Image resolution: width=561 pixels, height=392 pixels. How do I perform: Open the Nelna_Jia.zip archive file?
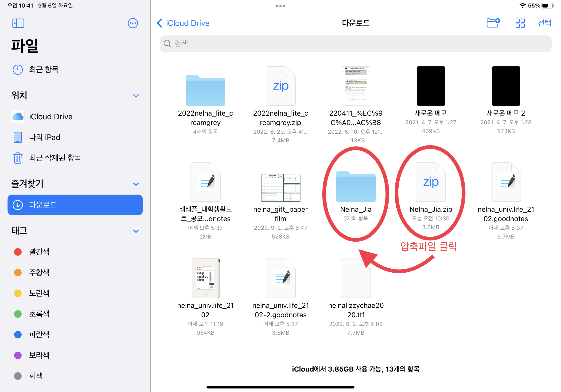point(431,182)
